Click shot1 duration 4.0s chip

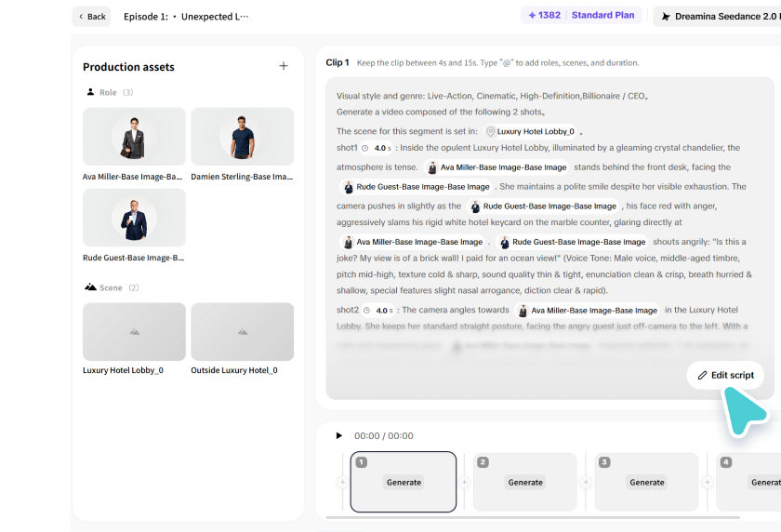click(377, 148)
